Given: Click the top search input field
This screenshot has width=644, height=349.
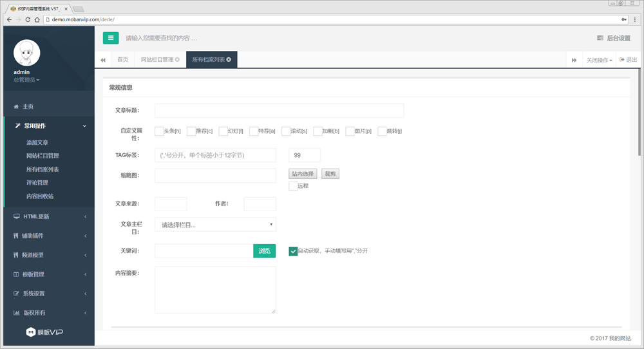Looking at the screenshot, I should pyautogui.click(x=162, y=38).
